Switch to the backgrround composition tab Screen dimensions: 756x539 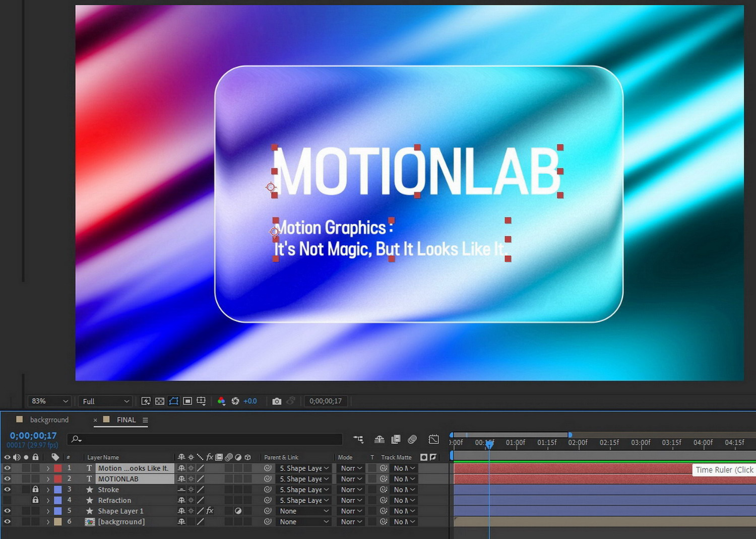tap(49, 420)
